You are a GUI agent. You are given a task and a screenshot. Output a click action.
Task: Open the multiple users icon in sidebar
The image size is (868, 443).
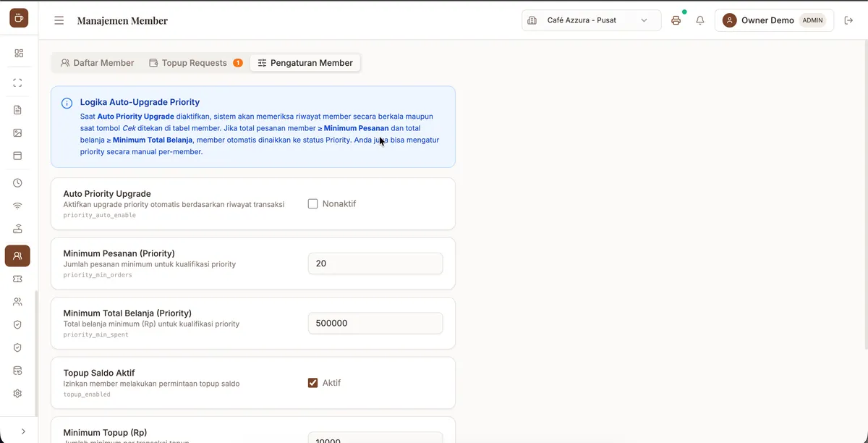(18, 302)
